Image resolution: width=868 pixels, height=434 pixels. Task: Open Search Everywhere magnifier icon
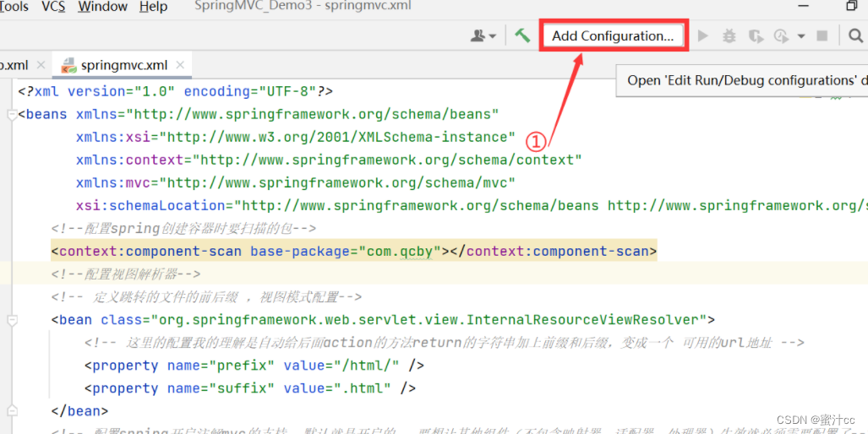855,36
